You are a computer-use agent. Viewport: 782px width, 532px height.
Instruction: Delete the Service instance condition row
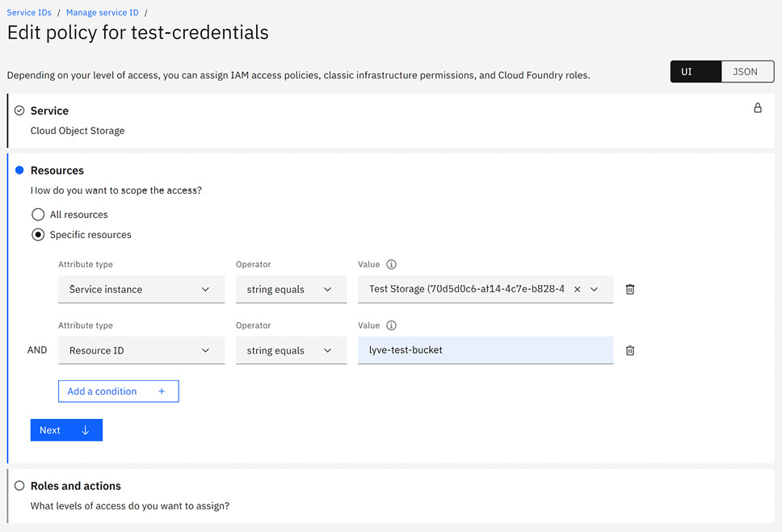[630, 289]
